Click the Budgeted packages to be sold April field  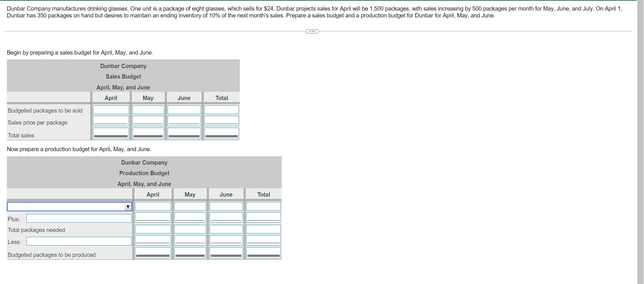pyautogui.click(x=111, y=109)
